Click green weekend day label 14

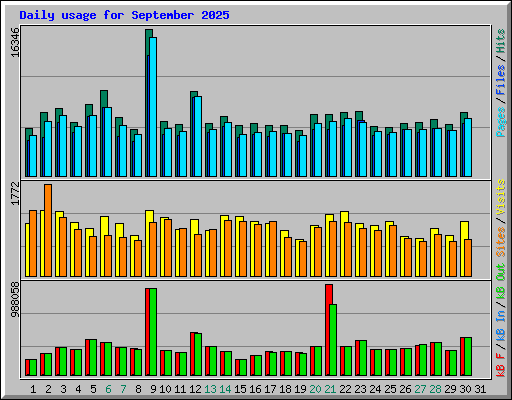point(225,389)
